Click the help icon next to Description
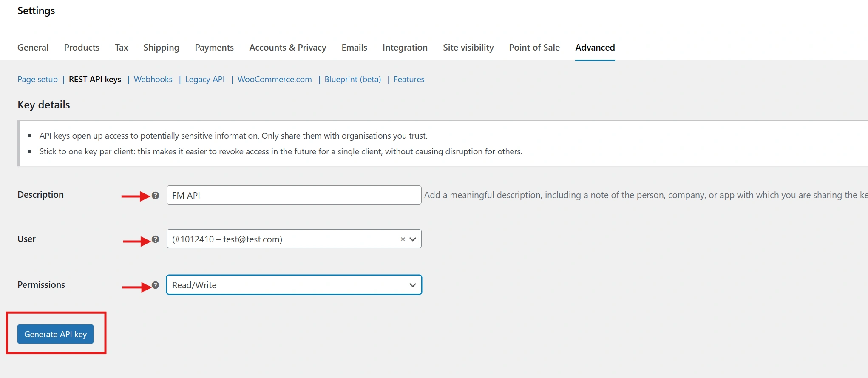The image size is (868, 378). click(156, 196)
